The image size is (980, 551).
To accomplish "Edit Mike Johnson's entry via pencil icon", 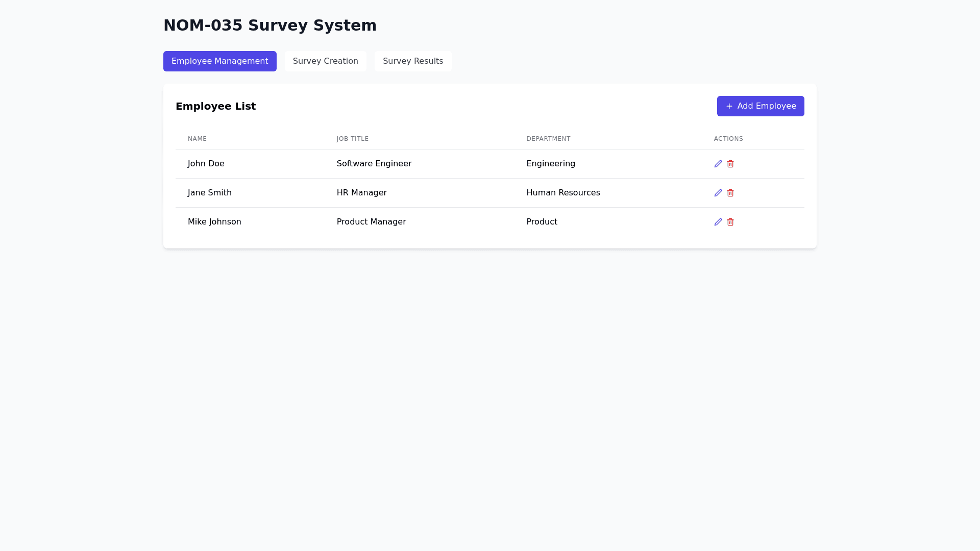I will coord(718,222).
